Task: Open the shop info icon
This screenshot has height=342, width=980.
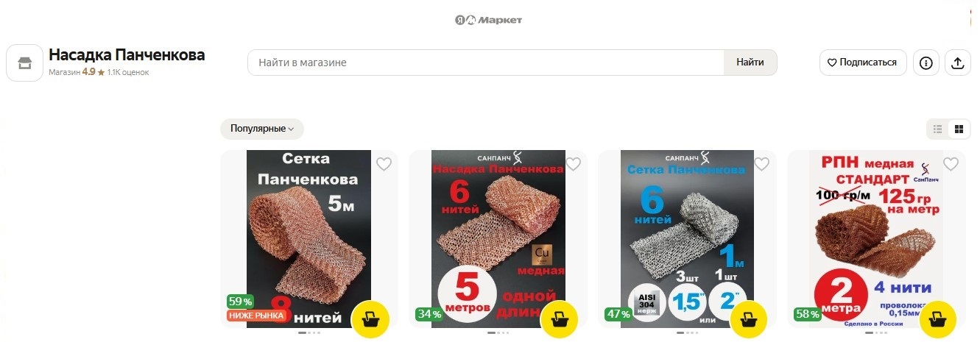Action: [x=926, y=63]
